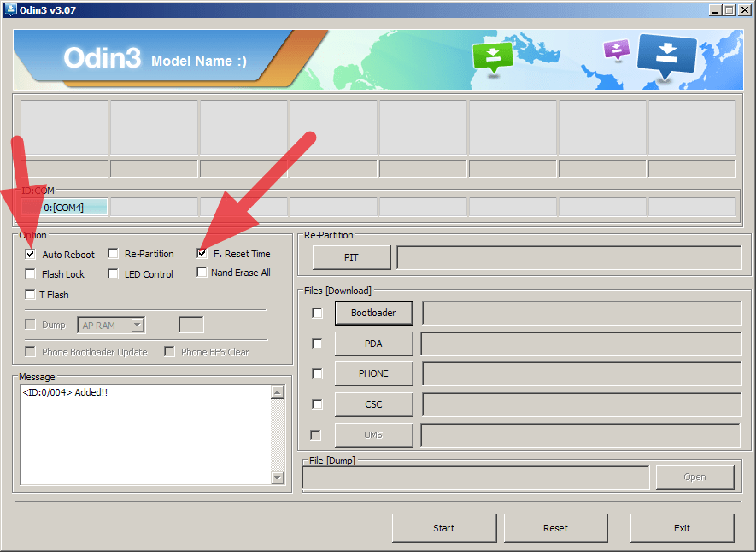Check the T Flash option
This screenshot has height=552, width=756.
pyautogui.click(x=31, y=294)
